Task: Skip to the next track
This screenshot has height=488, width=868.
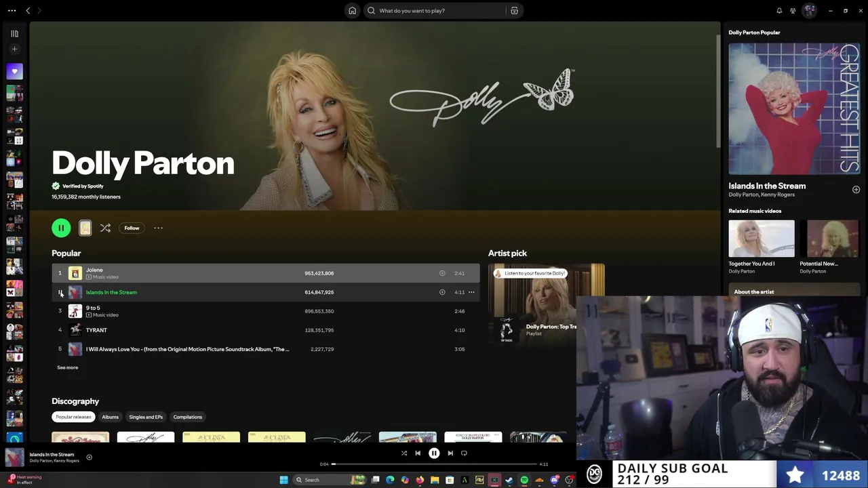Action: pyautogui.click(x=450, y=453)
